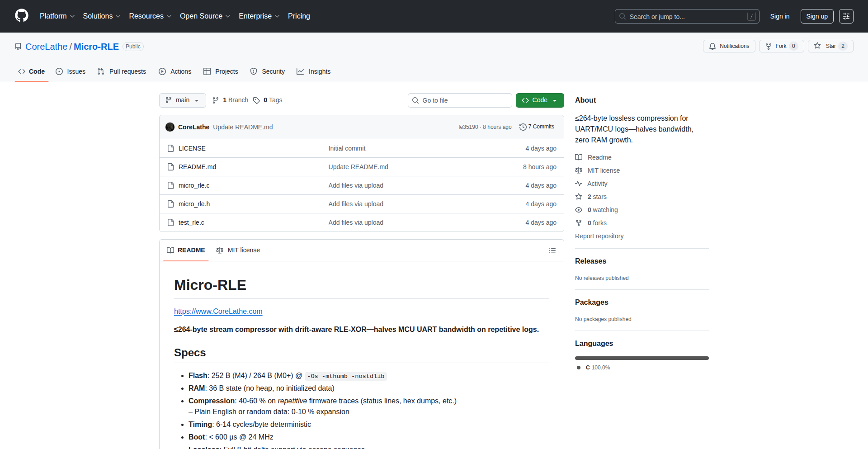
Task: Select the MIT license tab
Action: (238, 250)
